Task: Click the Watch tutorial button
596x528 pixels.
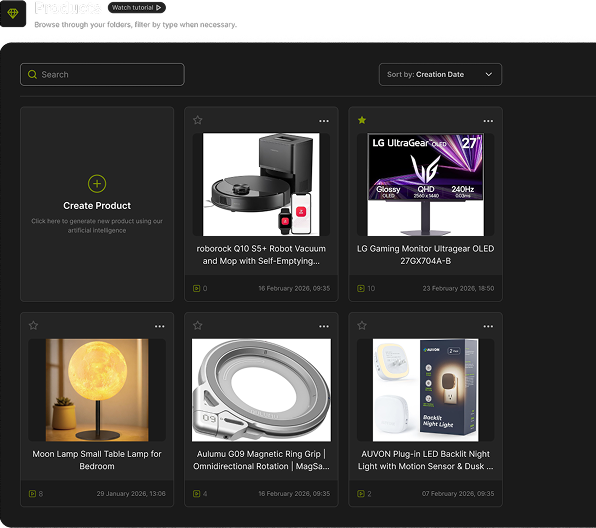Action: click(137, 8)
